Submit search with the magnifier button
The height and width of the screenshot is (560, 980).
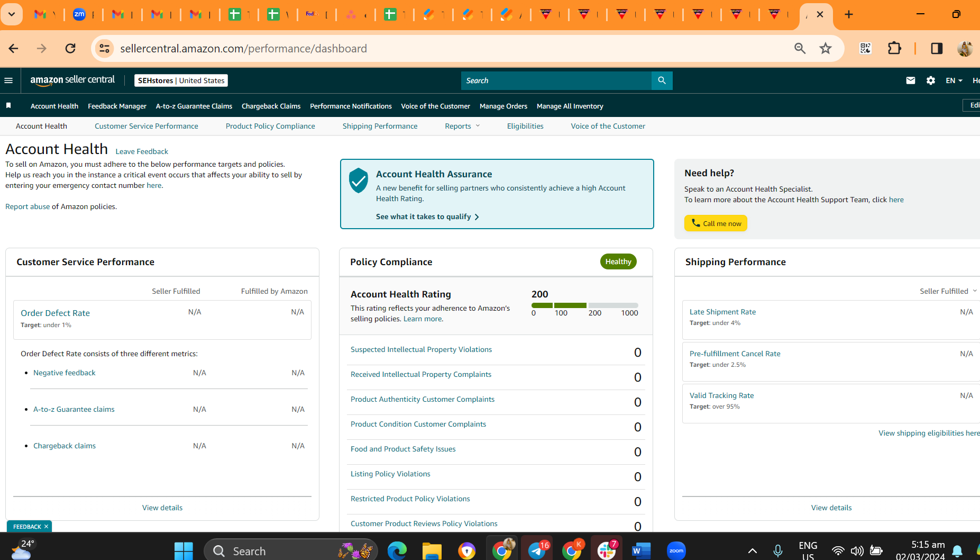tap(662, 80)
